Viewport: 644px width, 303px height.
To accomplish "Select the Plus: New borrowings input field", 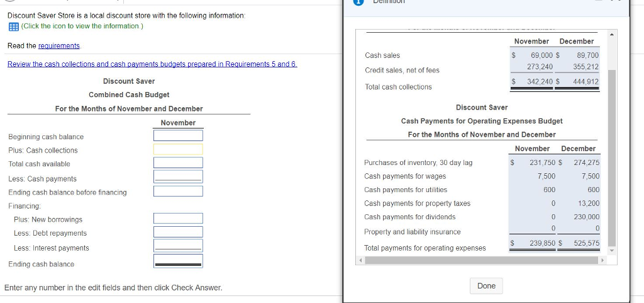I will pos(178,219).
